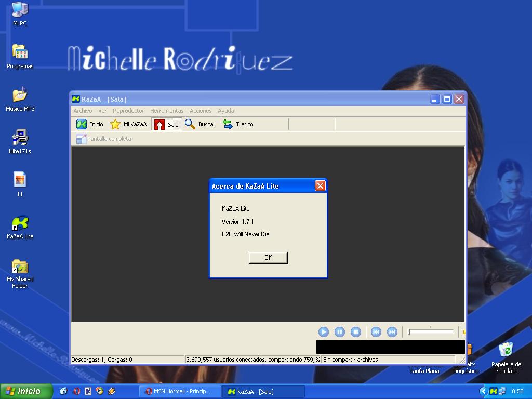Open the Herramientas menu

167,111
